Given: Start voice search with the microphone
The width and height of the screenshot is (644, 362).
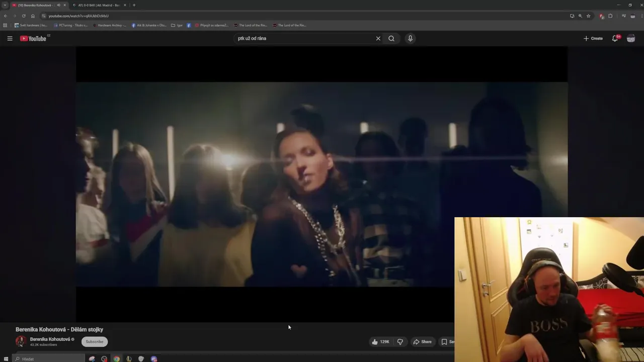Looking at the screenshot, I should click(x=411, y=38).
